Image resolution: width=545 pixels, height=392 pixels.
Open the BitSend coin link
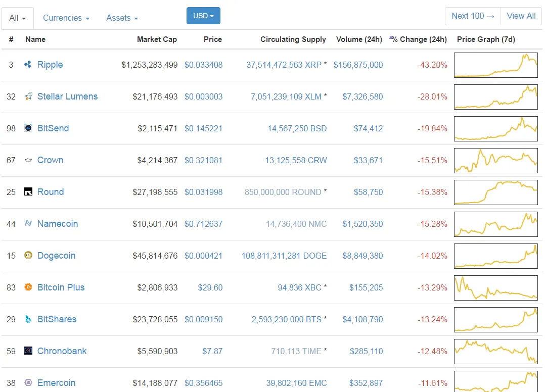(x=53, y=128)
